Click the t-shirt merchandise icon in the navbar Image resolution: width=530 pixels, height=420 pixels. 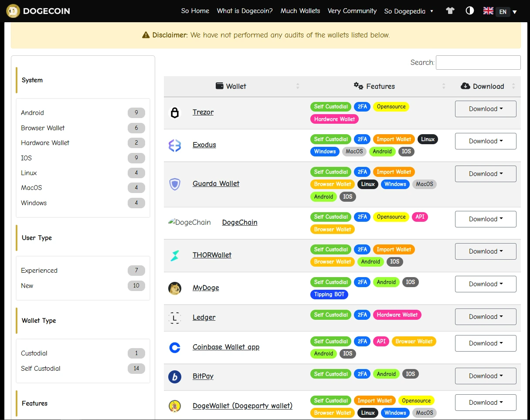tap(450, 10)
